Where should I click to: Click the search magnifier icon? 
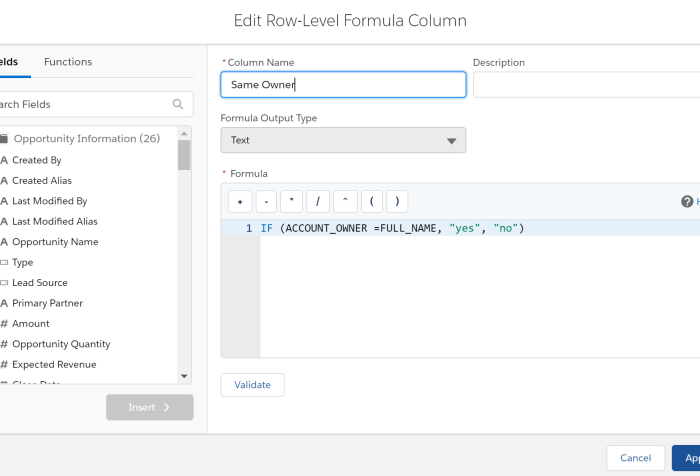point(178,104)
